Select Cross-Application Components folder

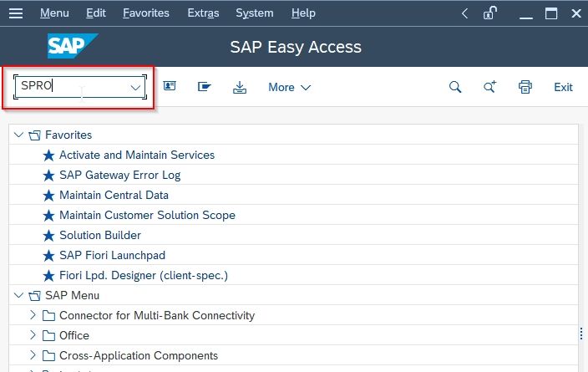139,355
